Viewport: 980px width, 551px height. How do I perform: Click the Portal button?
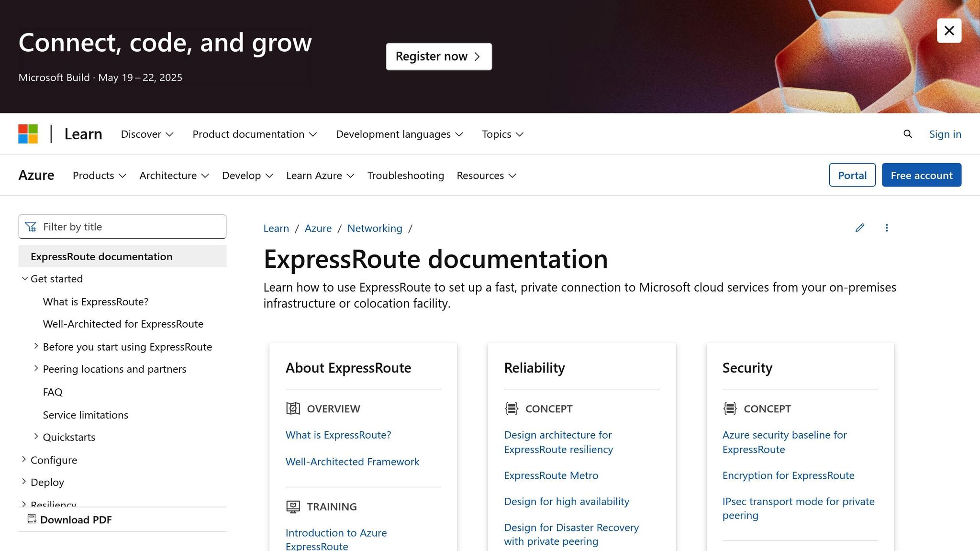[852, 175]
